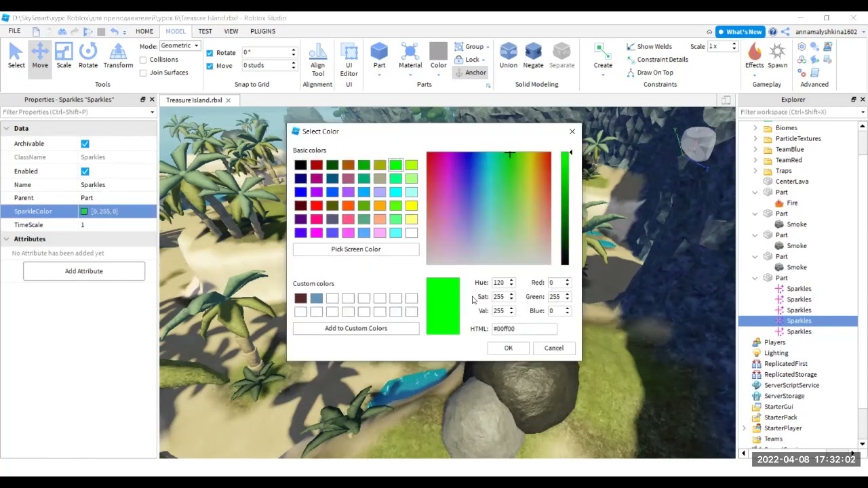Screen dimensions: 868x488
Task: Activate the Select tool
Action: click(16, 56)
